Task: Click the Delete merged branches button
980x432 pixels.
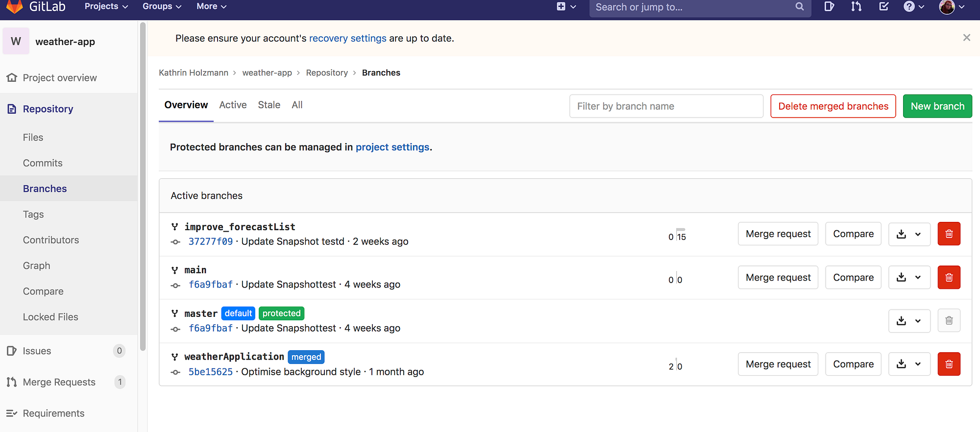Action: pyautogui.click(x=833, y=106)
